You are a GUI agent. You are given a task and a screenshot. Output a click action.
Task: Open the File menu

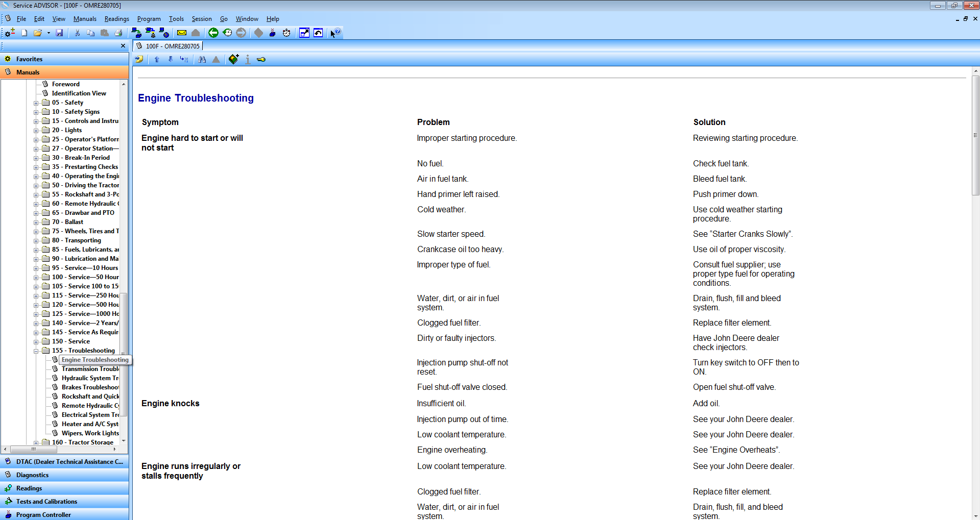pos(21,19)
